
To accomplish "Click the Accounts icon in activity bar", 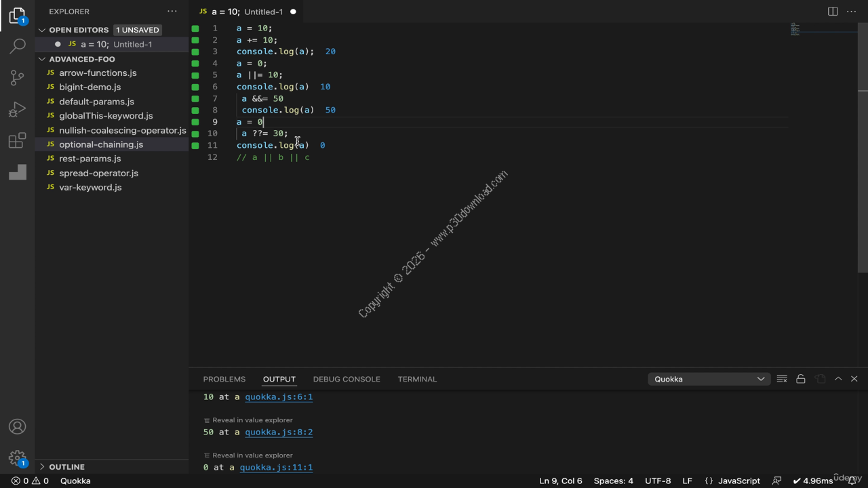I will coord(18,426).
